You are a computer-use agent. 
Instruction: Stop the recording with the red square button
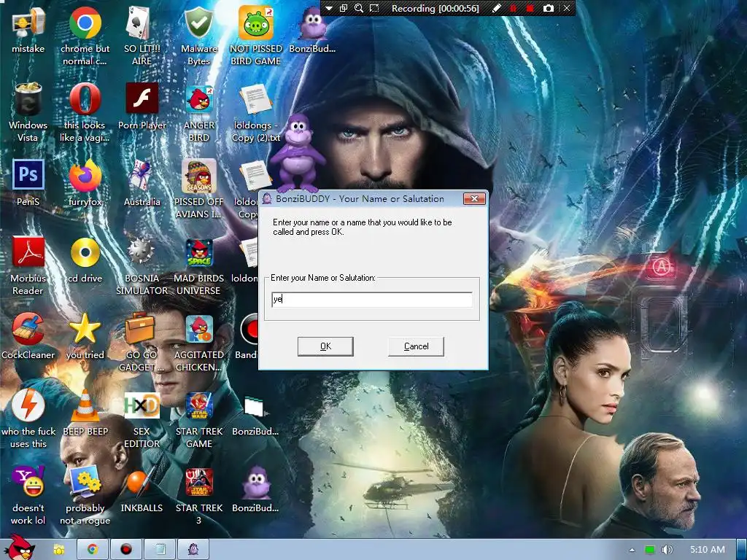click(530, 8)
